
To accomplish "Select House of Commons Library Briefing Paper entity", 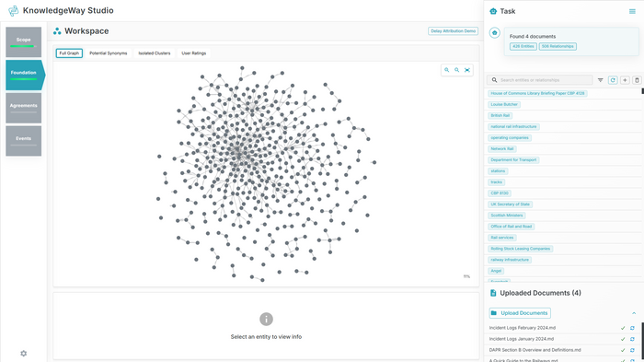I will pos(537,93).
